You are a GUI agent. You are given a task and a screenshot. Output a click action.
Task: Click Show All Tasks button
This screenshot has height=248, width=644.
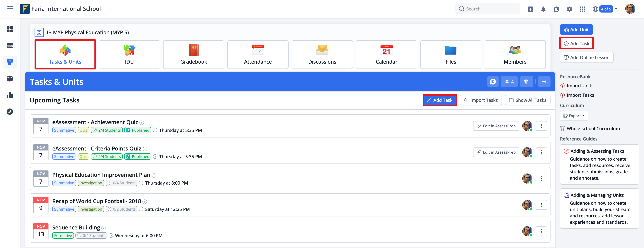tap(528, 100)
